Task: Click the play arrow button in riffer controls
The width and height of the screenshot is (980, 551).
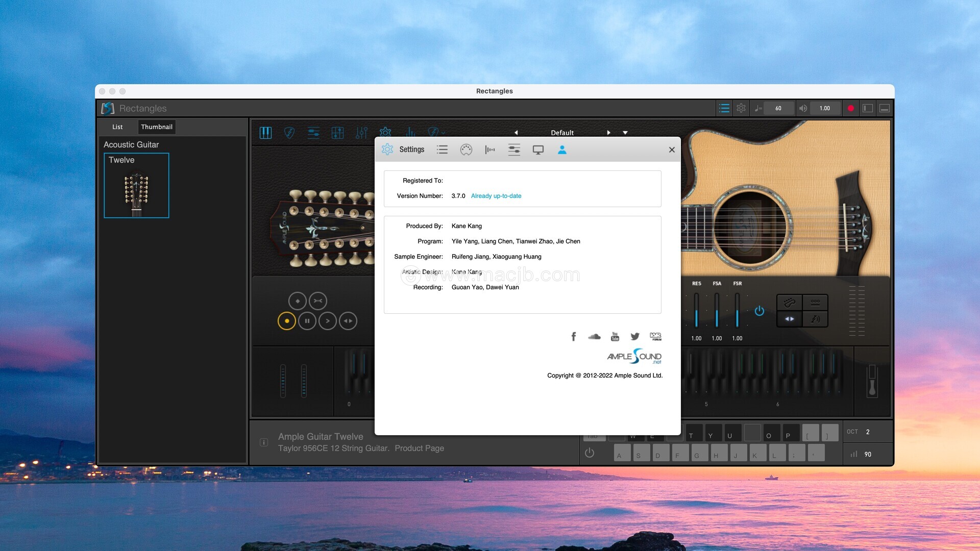Action: [328, 321]
